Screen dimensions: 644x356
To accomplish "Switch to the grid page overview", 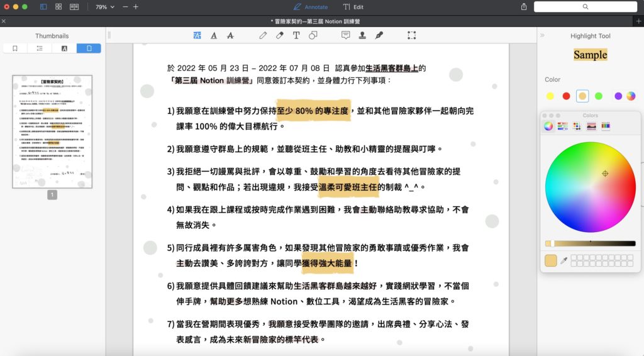I will coord(58,6).
